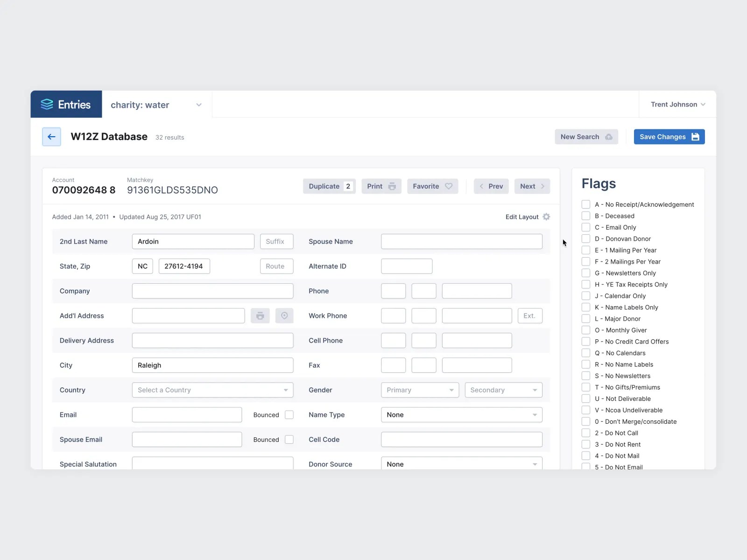Open the Edit Layout gear settings

[546, 217]
